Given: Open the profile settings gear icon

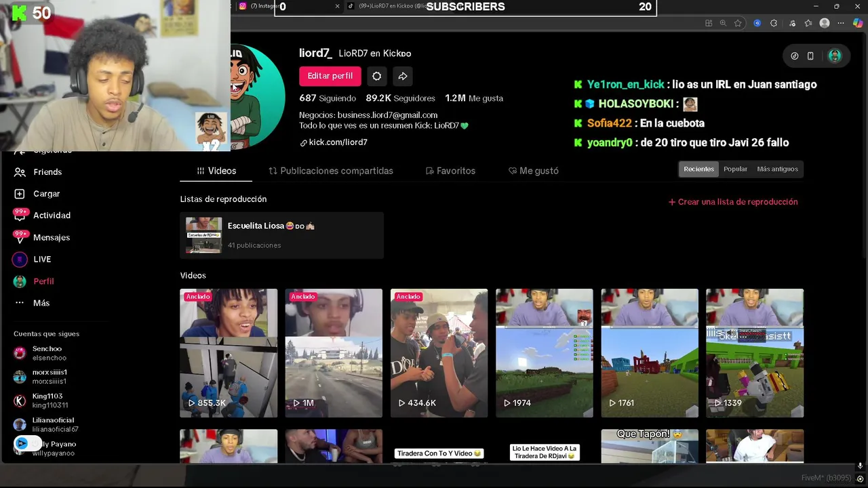Looking at the screenshot, I should coord(377,76).
